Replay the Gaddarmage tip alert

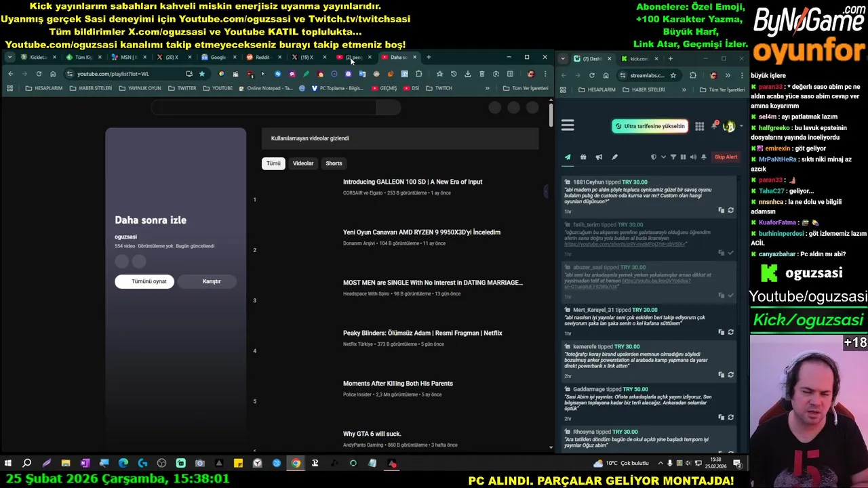730,418
